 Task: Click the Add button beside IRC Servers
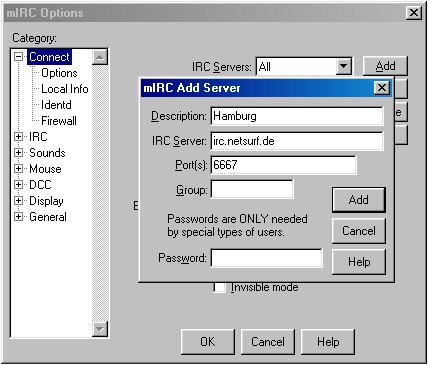coord(385,66)
